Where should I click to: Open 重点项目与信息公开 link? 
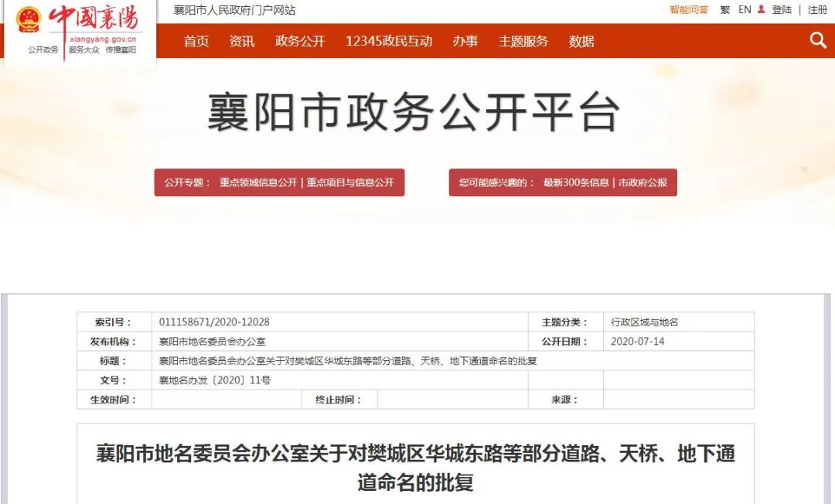coord(350,182)
